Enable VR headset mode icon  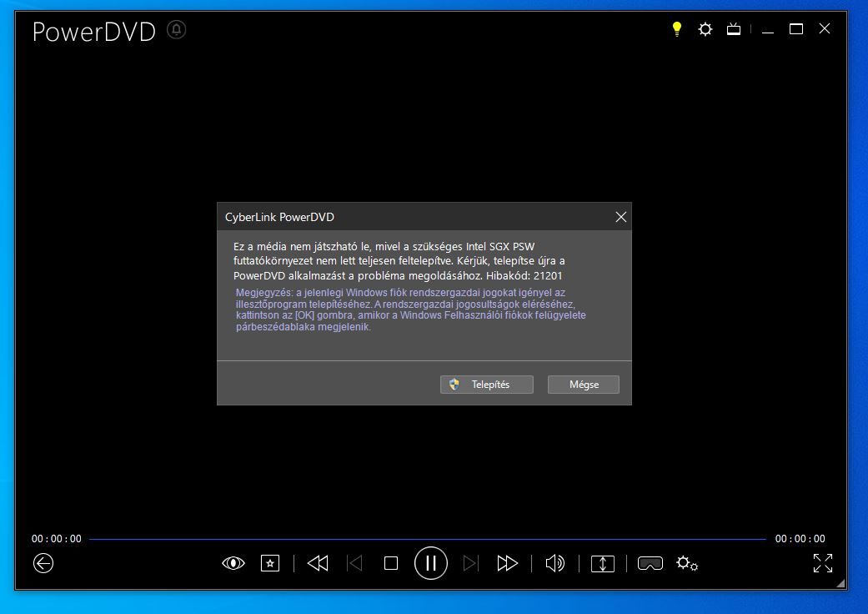click(650, 563)
